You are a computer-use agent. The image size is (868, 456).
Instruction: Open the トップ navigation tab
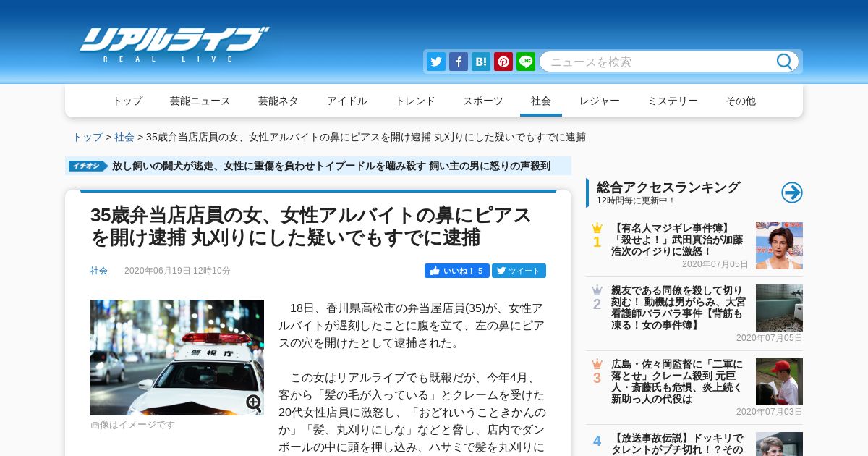[127, 101]
